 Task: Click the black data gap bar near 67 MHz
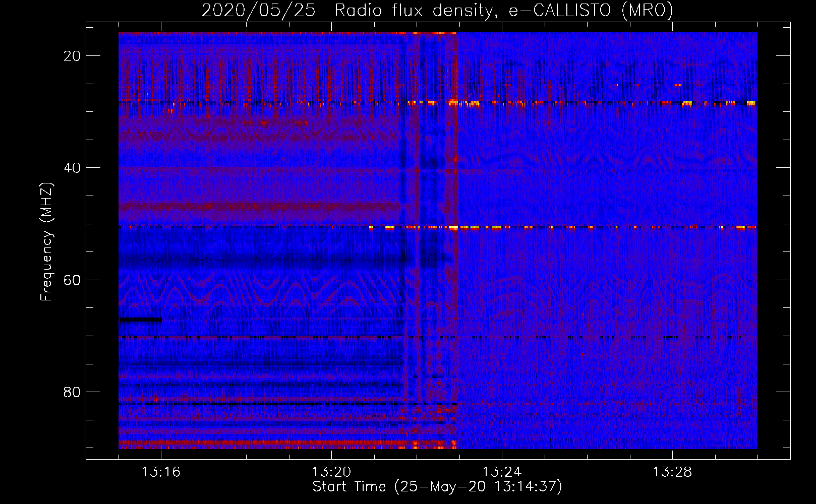[141, 319]
